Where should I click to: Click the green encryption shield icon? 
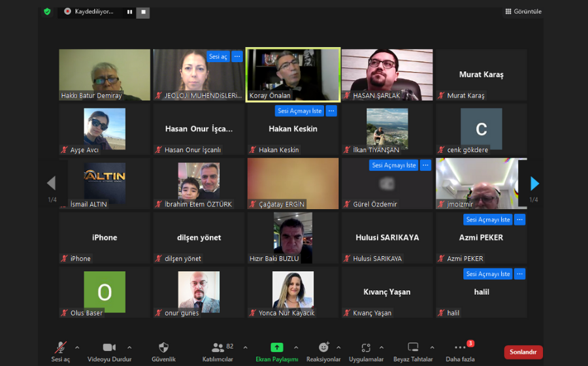[x=47, y=12]
